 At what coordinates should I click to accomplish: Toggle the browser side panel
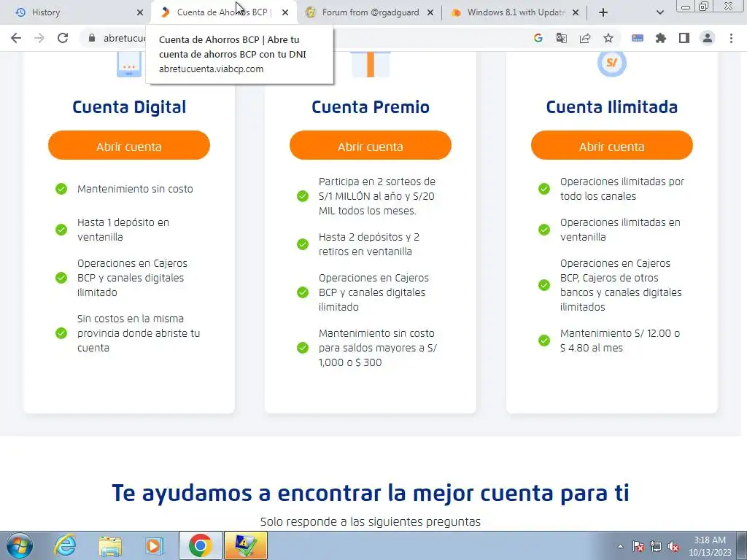[684, 38]
